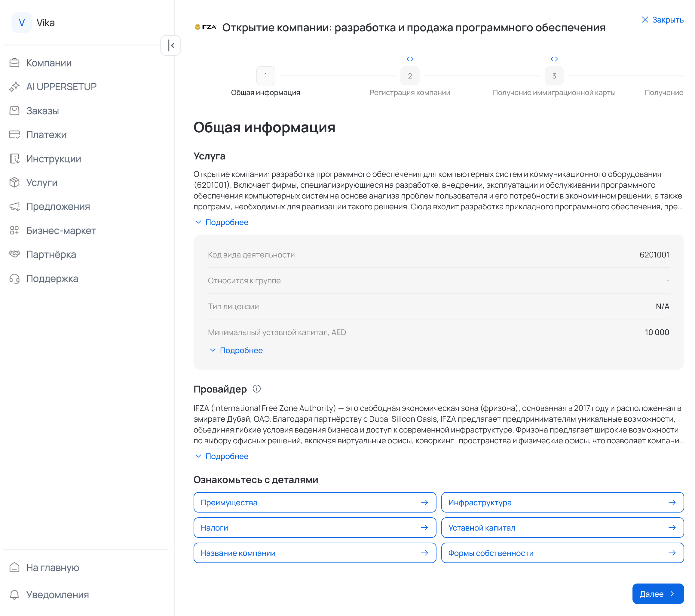Click the Далее button
This screenshot has height=616, width=695.
coord(658,594)
